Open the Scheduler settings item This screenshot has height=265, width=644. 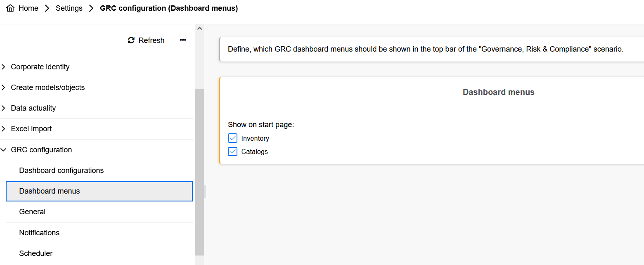[x=36, y=253]
